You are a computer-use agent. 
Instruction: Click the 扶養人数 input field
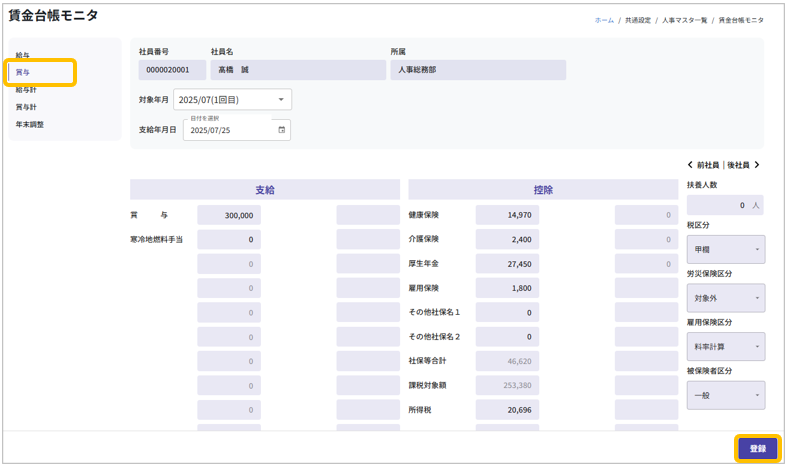click(x=724, y=205)
